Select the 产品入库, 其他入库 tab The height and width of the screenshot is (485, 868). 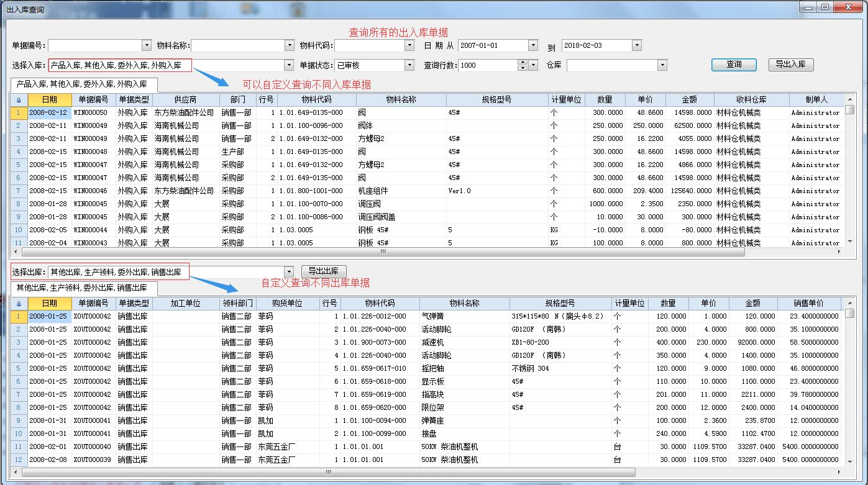(x=83, y=84)
